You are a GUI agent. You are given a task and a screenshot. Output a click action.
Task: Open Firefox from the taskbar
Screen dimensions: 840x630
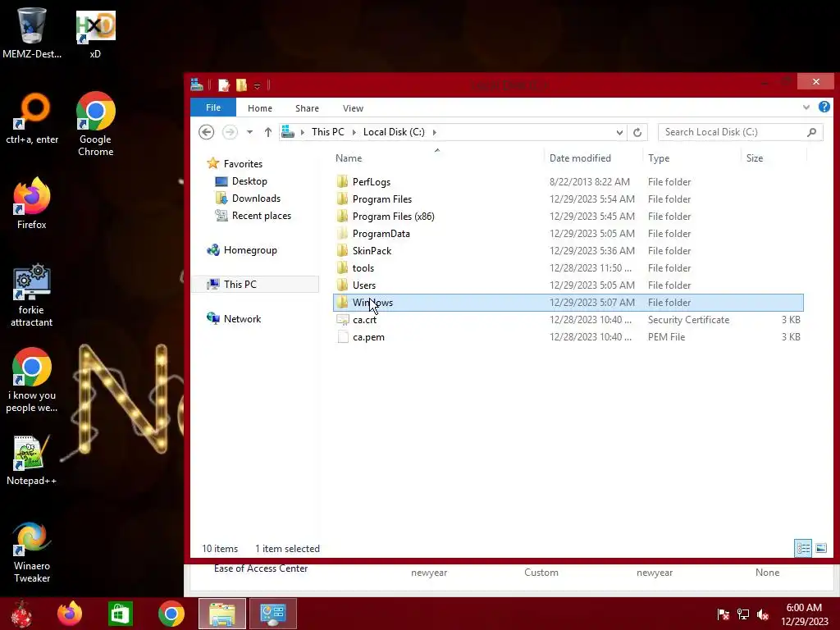[70, 614]
